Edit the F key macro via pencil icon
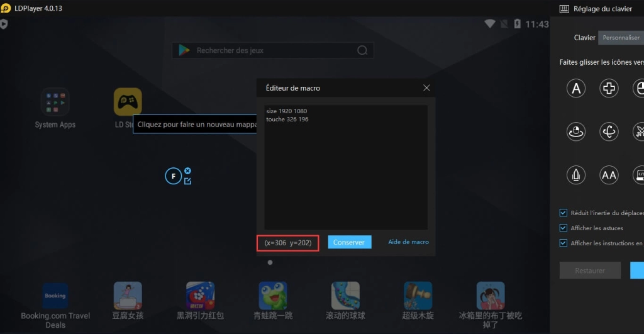 point(187,181)
